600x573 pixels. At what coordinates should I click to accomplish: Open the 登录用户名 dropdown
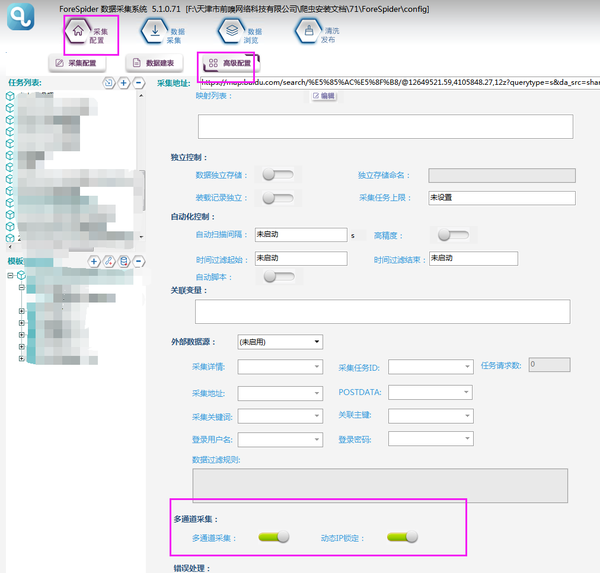click(x=280, y=440)
